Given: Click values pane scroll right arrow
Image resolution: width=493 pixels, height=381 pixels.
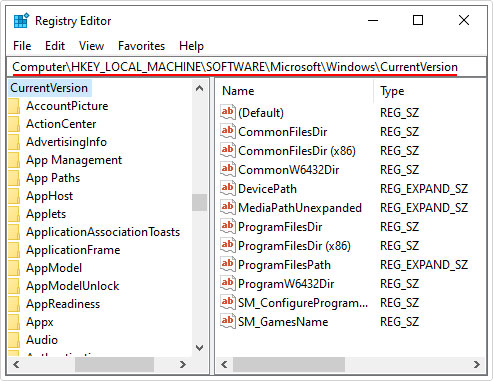Looking at the screenshot, I should click(x=477, y=365).
